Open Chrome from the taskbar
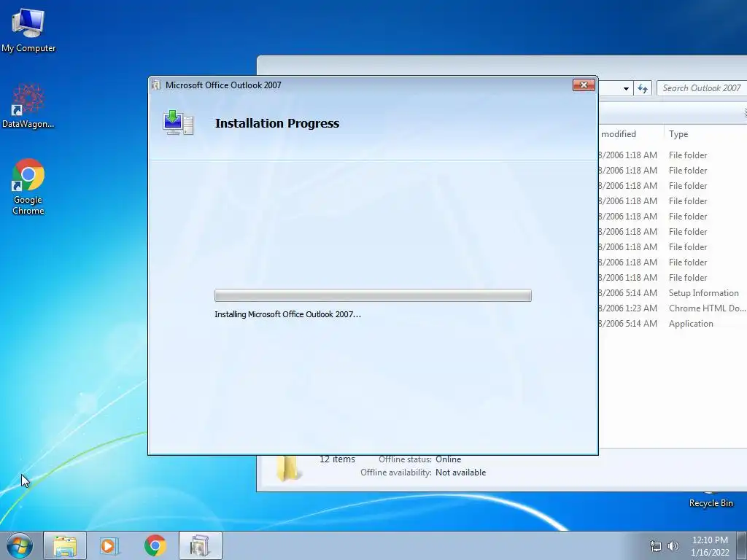Image resolution: width=747 pixels, height=560 pixels. [x=155, y=545]
